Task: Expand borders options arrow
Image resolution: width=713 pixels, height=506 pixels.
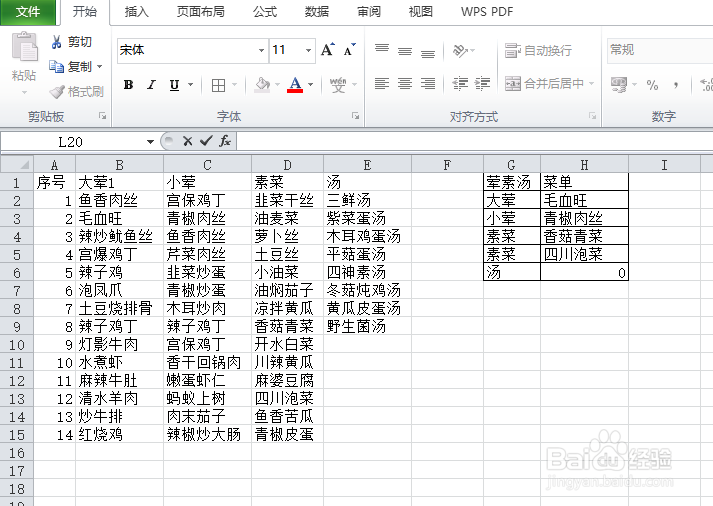Action: (235, 85)
